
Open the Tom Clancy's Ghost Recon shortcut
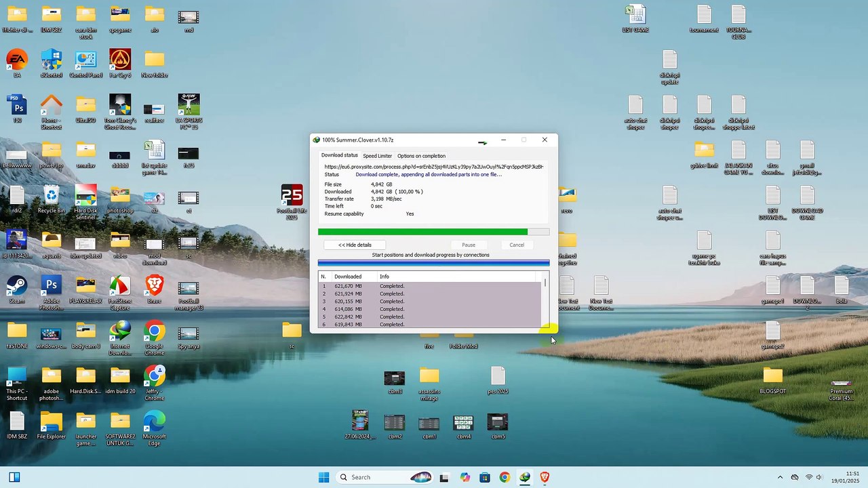(120, 112)
